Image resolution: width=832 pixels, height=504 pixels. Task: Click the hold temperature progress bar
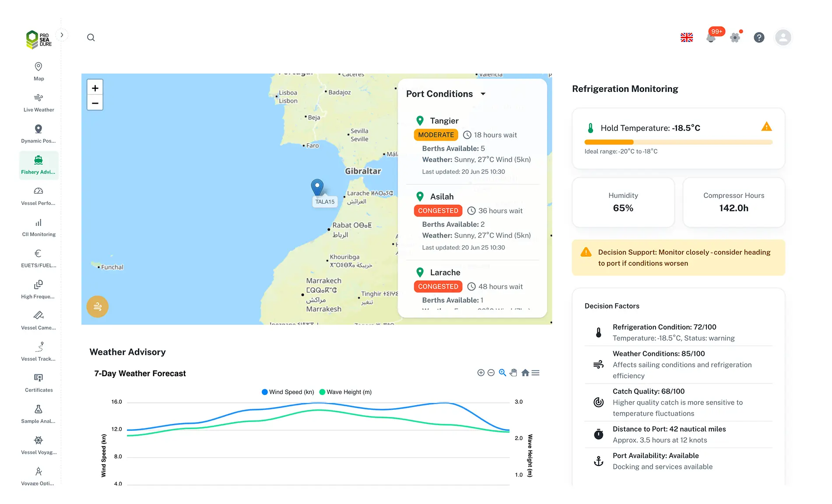[x=678, y=142]
